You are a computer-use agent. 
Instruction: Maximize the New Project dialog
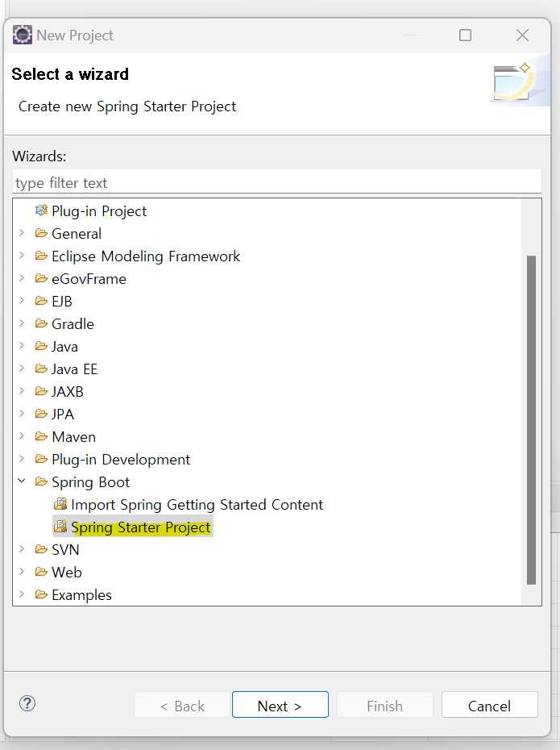[x=465, y=35]
